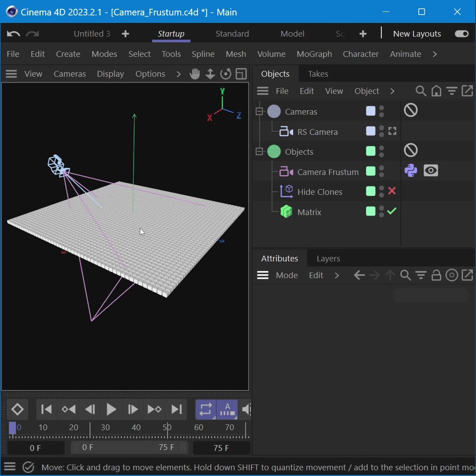Click the filter icon in the Attributes panel
The width and height of the screenshot is (476, 476).
pyautogui.click(x=421, y=275)
